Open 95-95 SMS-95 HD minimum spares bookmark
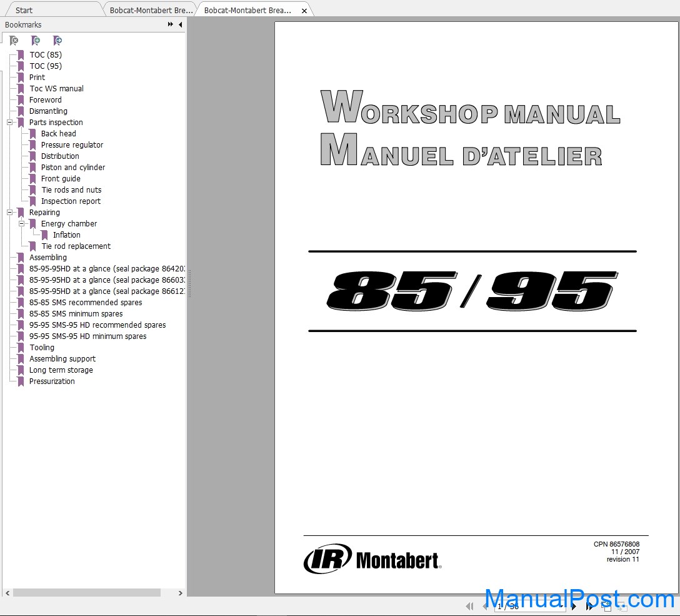 click(x=87, y=336)
